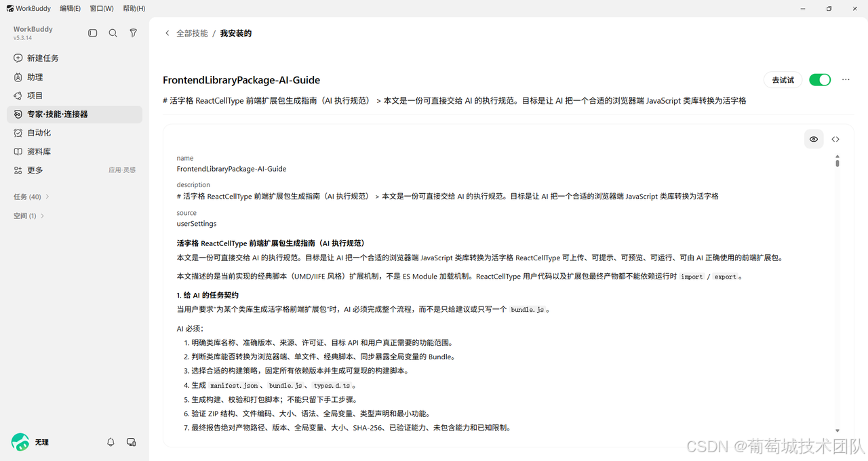Open the 帮助(H) menu
This screenshot has height=461, width=868.
134,8
